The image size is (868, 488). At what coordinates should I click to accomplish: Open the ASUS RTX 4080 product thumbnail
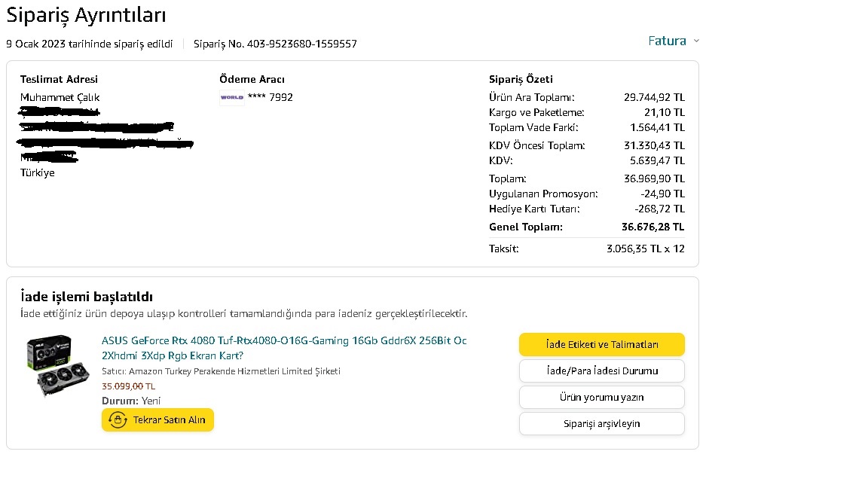pos(57,367)
